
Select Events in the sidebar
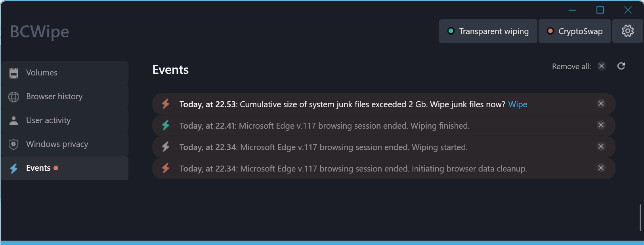tap(65, 168)
